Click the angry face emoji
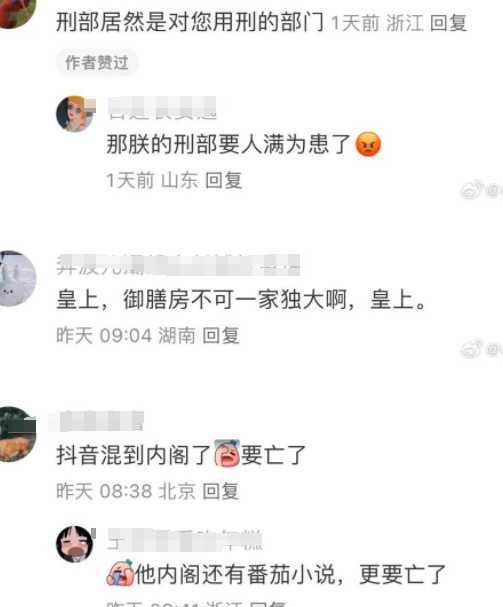This screenshot has width=503, height=607. (x=368, y=144)
